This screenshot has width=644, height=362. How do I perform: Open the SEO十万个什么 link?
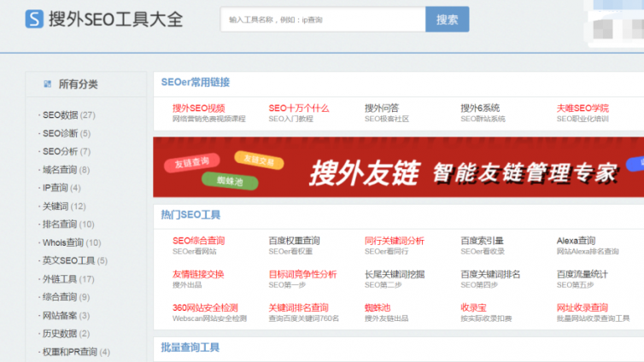[x=299, y=108]
